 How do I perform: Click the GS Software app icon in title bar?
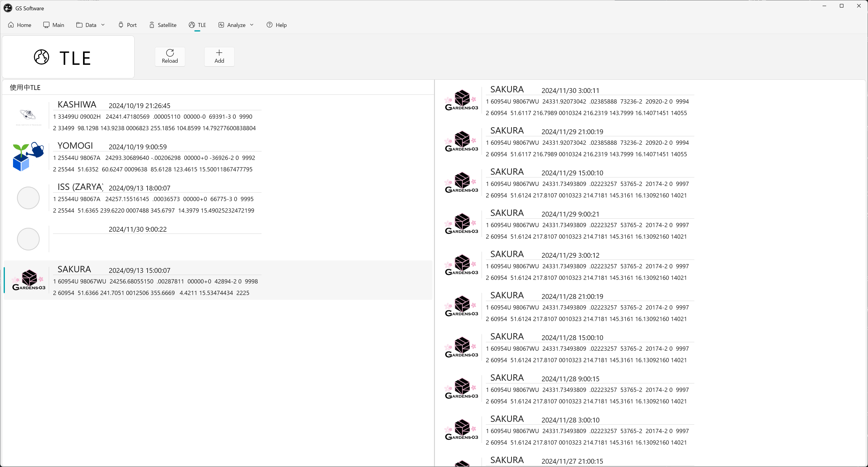point(8,8)
